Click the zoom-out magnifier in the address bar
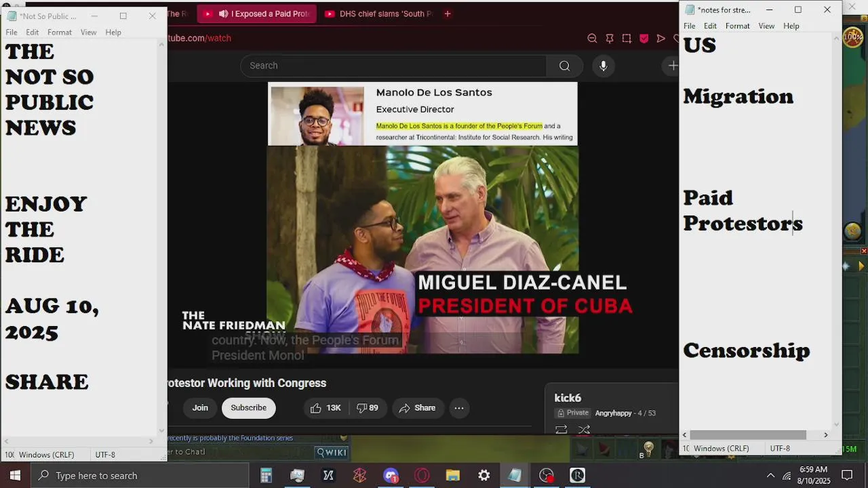 point(592,39)
